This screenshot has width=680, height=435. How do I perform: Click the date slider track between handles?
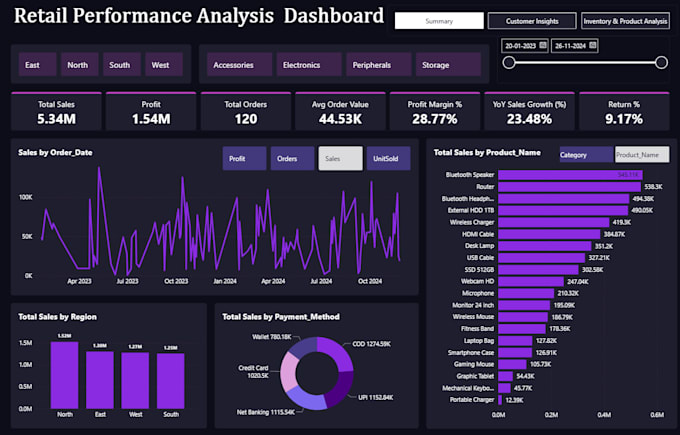tap(585, 62)
